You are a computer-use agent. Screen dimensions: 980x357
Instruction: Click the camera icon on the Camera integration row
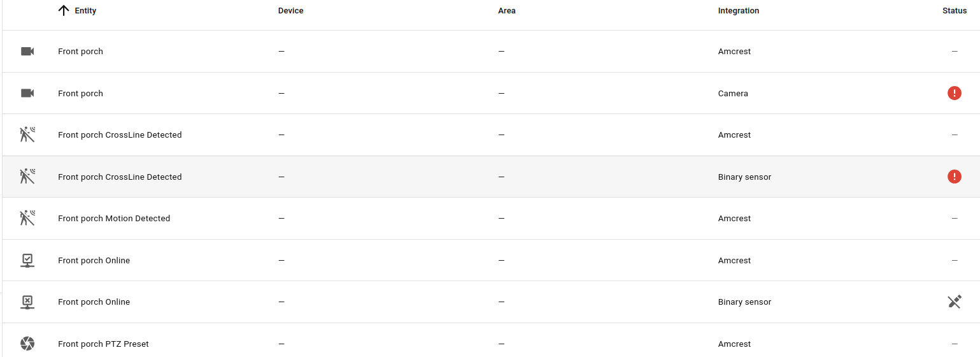[27, 93]
